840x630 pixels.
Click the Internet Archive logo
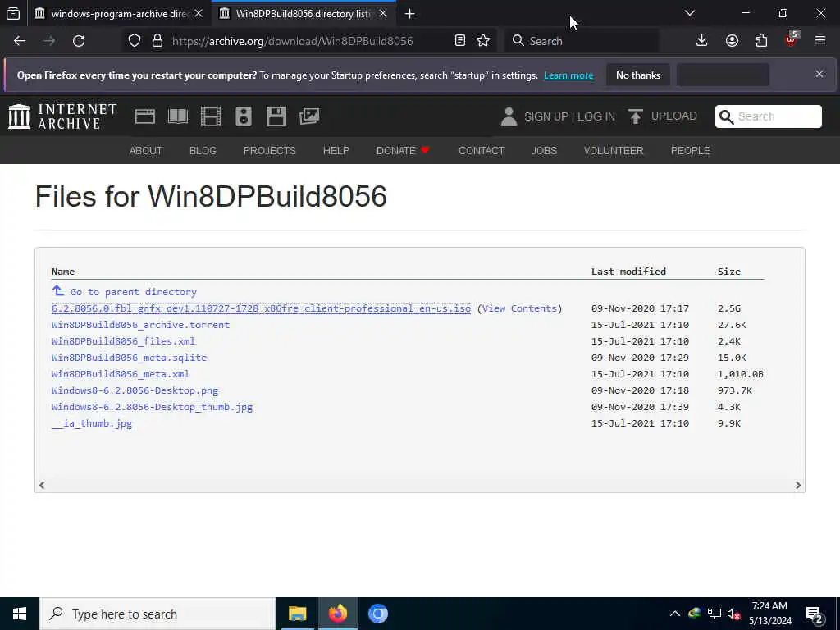click(62, 116)
